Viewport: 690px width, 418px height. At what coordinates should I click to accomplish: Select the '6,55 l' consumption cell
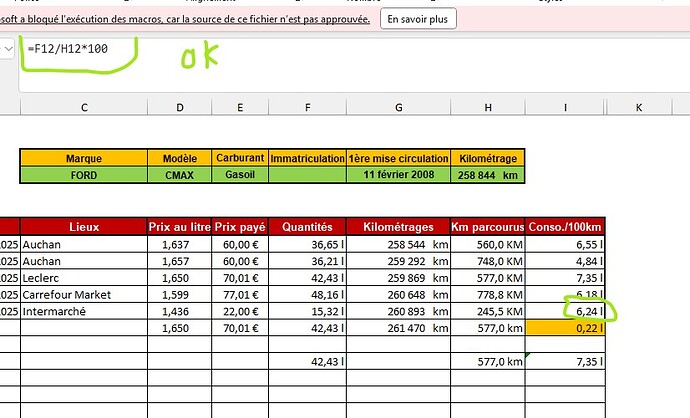[x=565, y=245]
